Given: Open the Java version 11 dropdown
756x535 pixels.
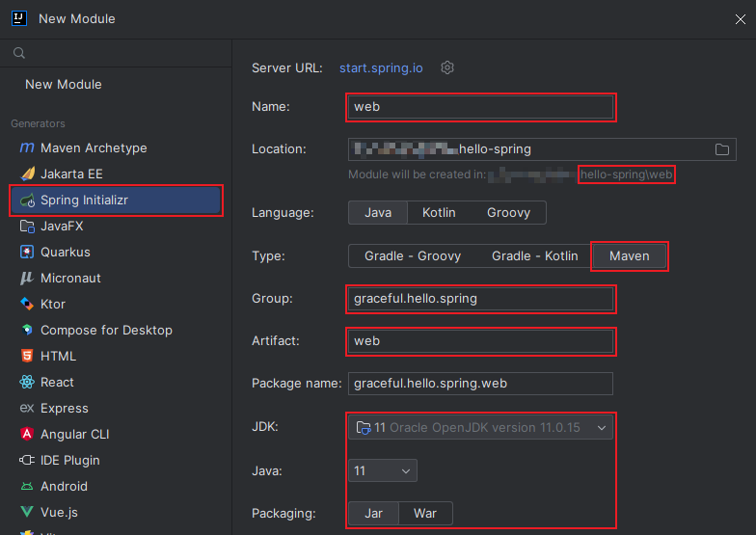Looking at the screenshot, I should coord(382,470).
